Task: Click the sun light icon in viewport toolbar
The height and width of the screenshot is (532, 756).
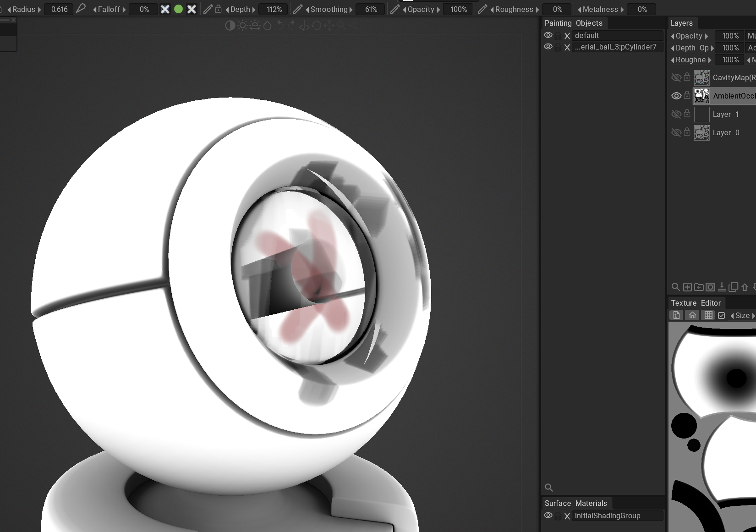Action: [x=242, y=26]
